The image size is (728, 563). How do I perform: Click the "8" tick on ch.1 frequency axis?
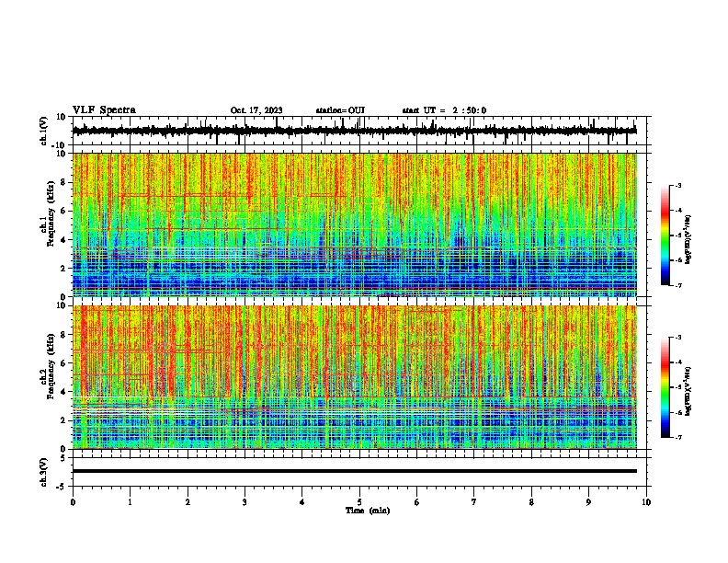(64, 182)
